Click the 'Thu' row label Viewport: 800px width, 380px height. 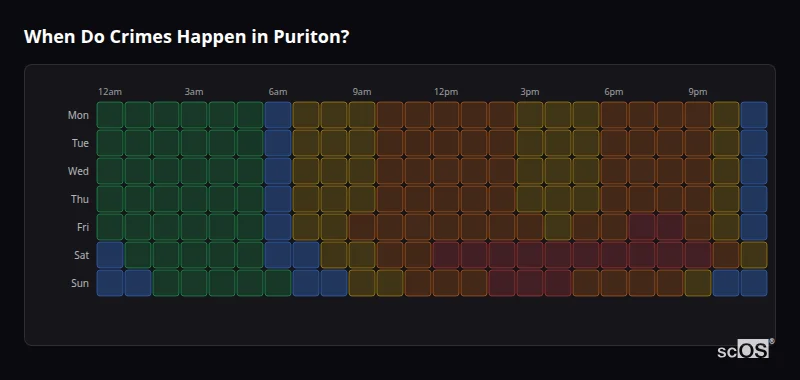click(x=80, y=199)
